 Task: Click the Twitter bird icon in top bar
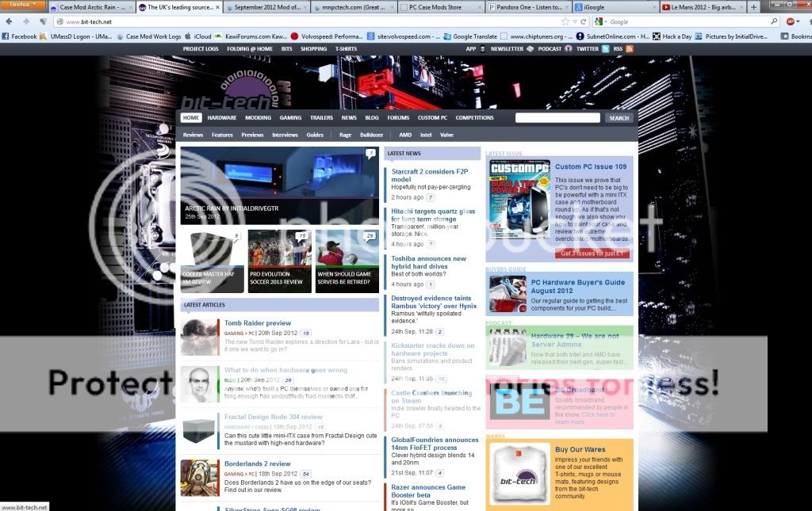pyautogui.click(x=605, y=48)
